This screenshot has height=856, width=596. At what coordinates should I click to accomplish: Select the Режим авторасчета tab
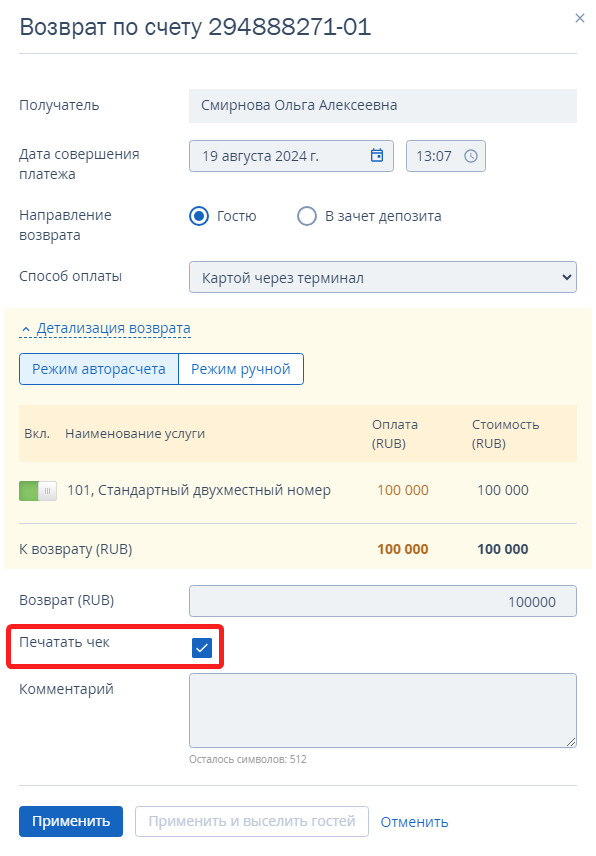[x=99, y=369]
